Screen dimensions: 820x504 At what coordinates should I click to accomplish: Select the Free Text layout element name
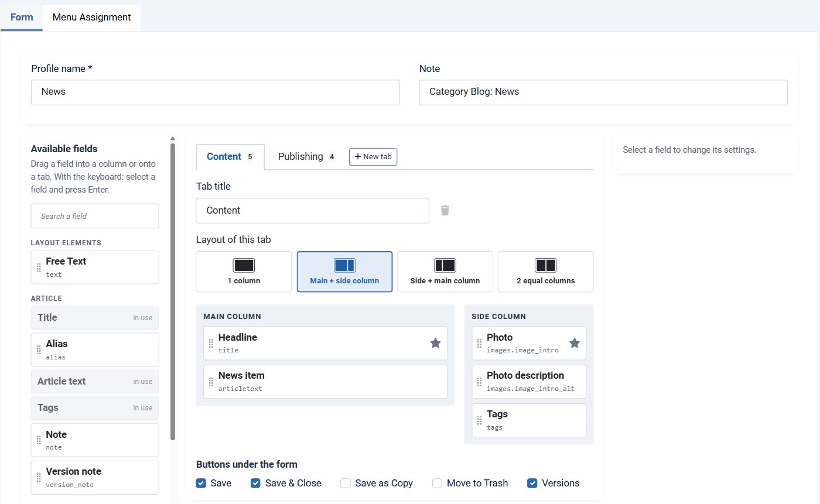[x=66, y=261]
